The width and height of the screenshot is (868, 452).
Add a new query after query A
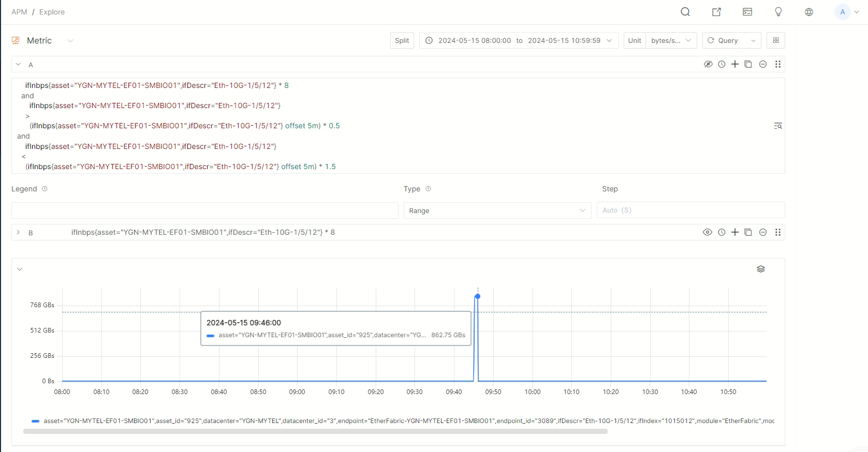[735, 64]
